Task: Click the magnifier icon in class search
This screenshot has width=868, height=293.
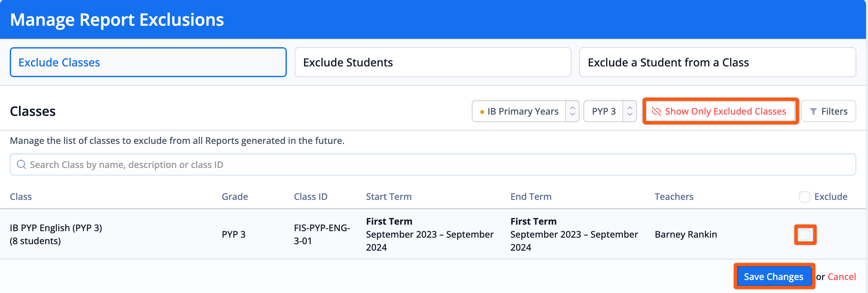Action: tap(21, 164)
